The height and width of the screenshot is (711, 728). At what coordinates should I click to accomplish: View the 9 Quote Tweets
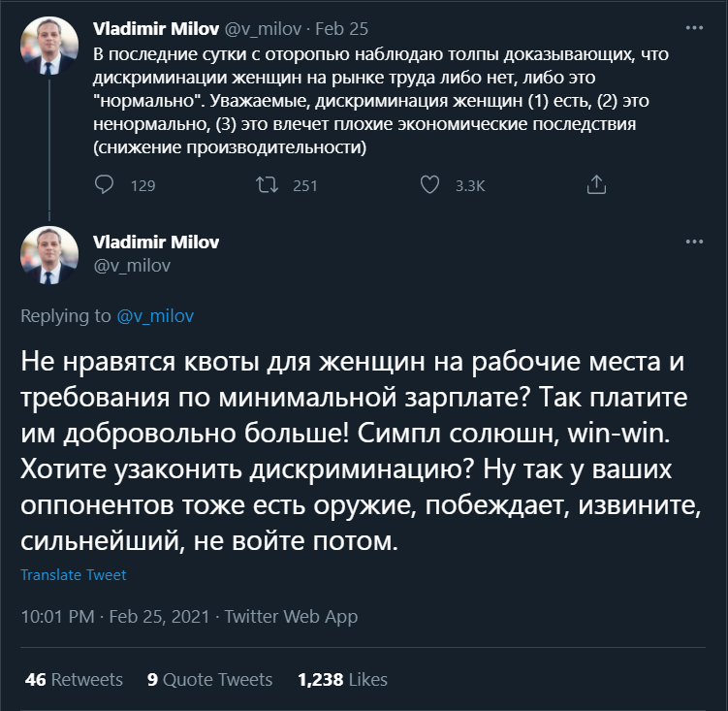209,679
